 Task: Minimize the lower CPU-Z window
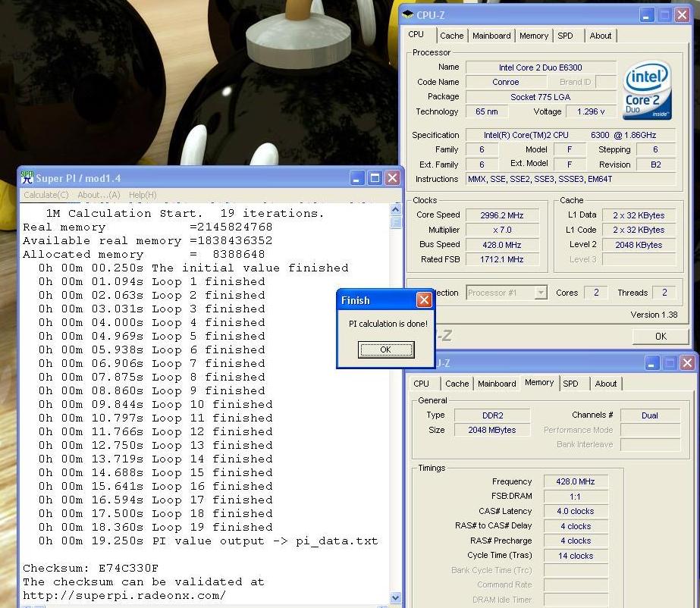point(651,363)
